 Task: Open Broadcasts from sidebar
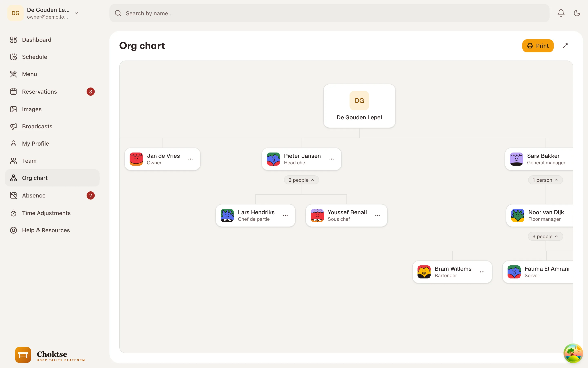pyautogui.click(x=52, y=126)
